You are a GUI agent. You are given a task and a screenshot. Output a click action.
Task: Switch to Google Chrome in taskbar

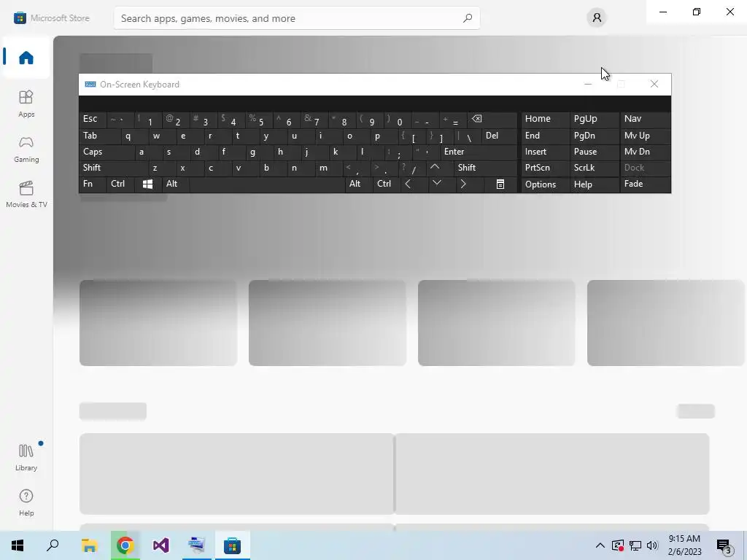125,545
